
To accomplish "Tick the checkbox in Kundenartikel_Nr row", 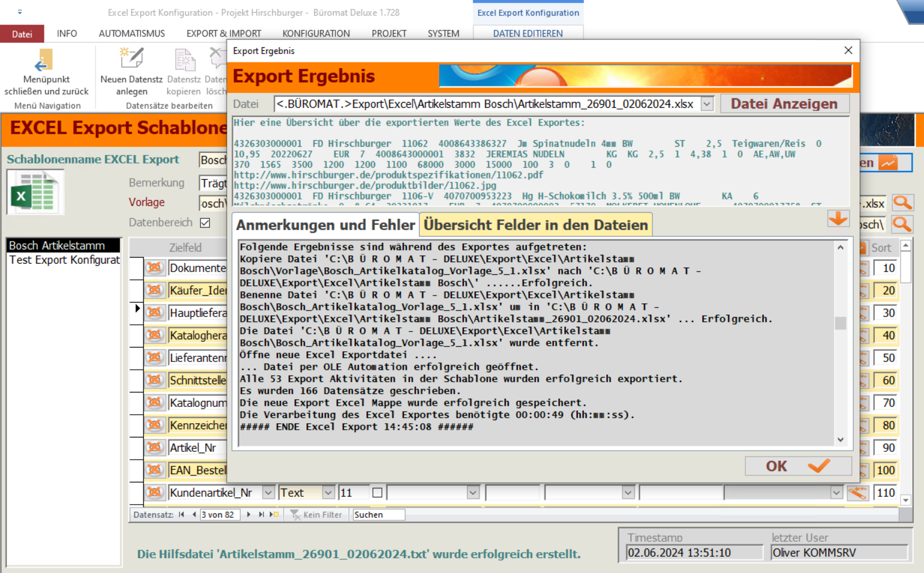I will coord(377,493).
